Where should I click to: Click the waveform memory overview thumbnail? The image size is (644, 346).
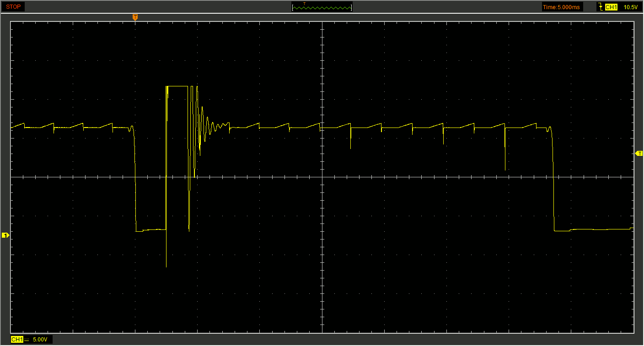(x=322, y=7)
